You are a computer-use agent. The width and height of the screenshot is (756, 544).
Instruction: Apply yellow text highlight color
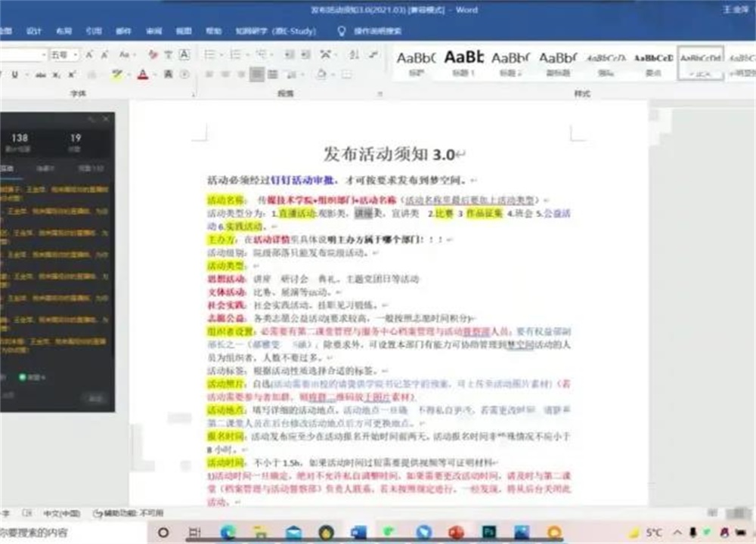pos(115,74)
